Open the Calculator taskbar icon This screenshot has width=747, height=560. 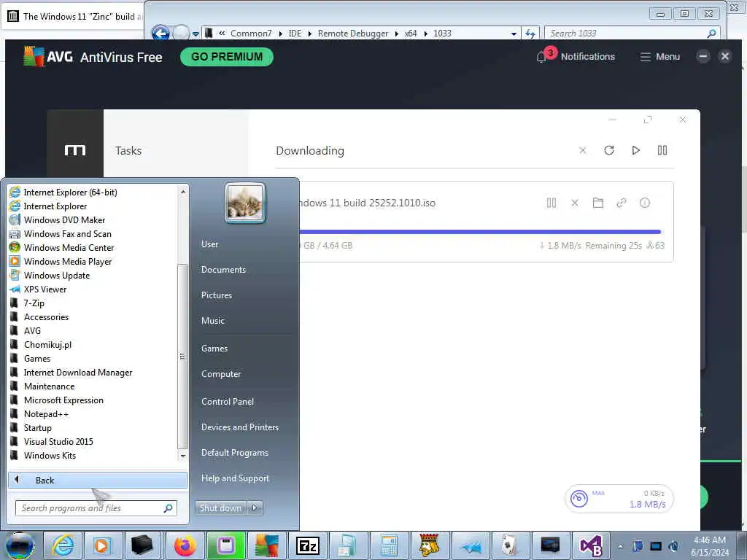click(x=389, y=545)
